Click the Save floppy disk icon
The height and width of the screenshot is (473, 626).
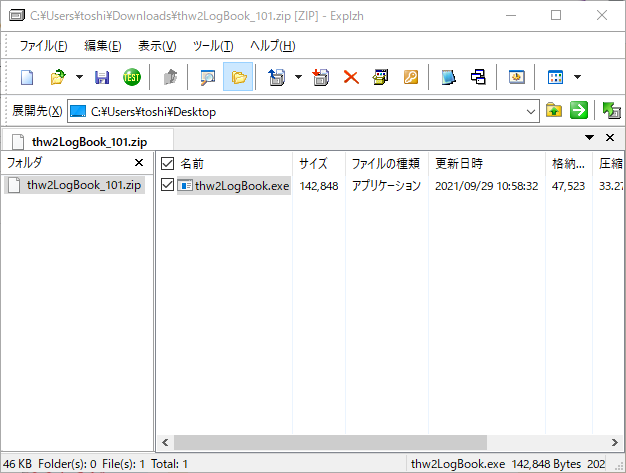(102, 77)
